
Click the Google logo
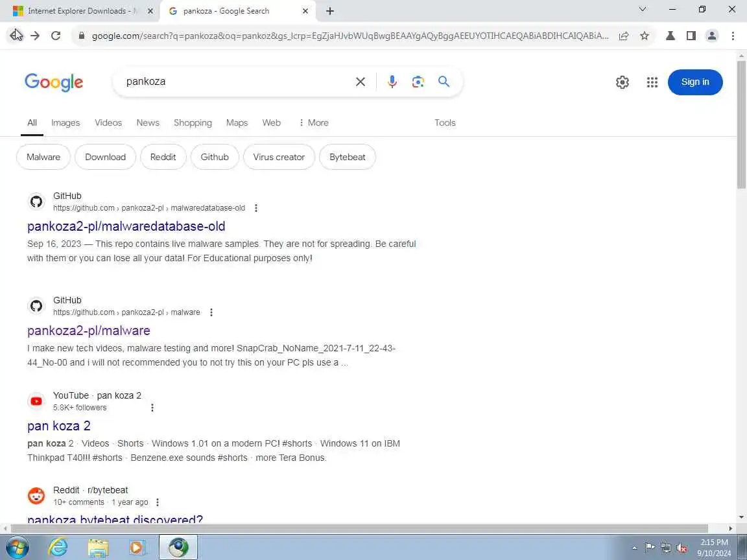point(54,82)
